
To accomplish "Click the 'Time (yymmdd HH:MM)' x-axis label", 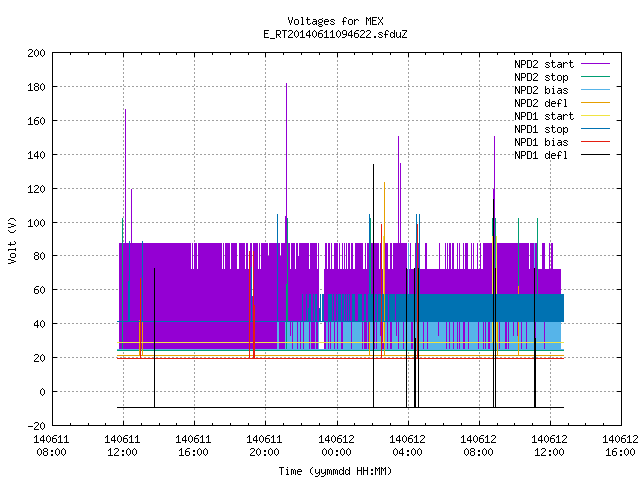I will click(335, 471).
